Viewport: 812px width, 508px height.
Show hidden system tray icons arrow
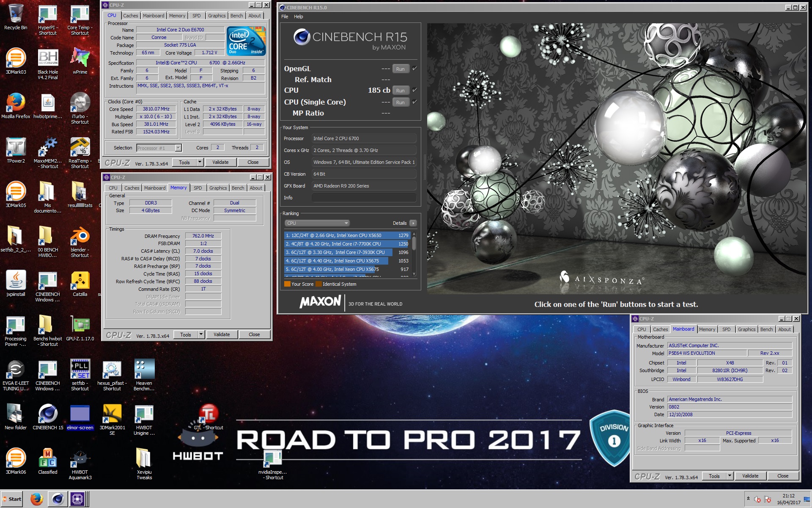coord(748,499)
